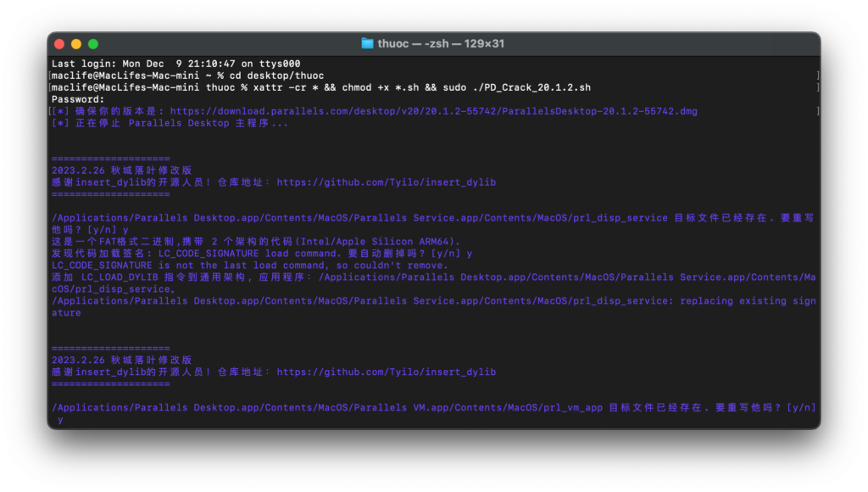Close the terminal window with the red button
Viewport: 868px width, 492px height.
(59, 44)
